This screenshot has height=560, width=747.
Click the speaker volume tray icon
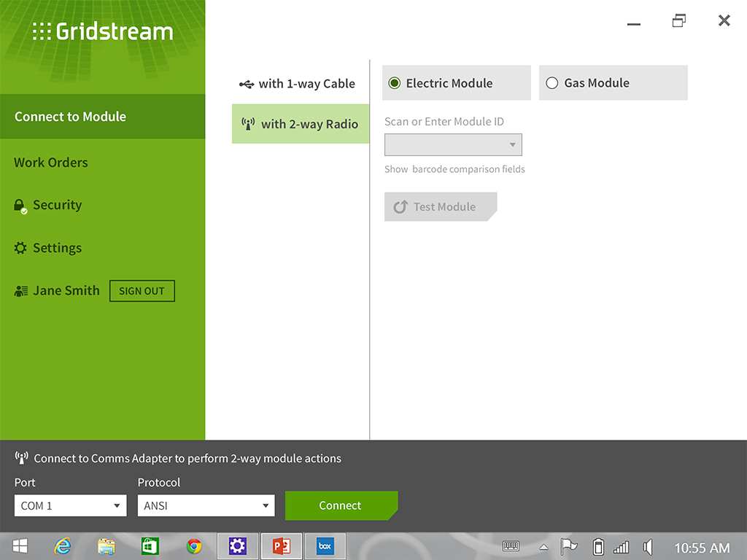[x=647, y=547]
